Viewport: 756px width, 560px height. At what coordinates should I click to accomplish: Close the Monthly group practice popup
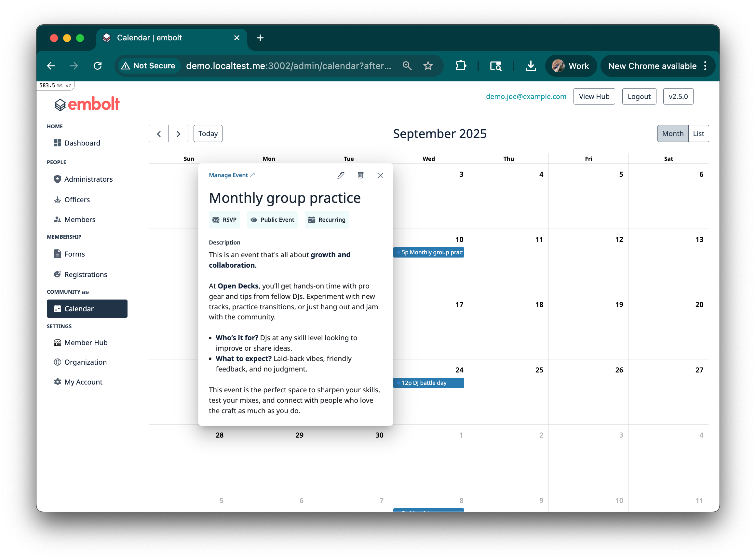380,175
